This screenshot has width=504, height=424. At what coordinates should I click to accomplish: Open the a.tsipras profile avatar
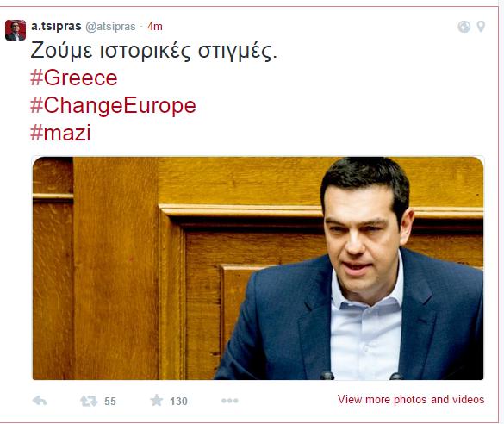[16, 30]
